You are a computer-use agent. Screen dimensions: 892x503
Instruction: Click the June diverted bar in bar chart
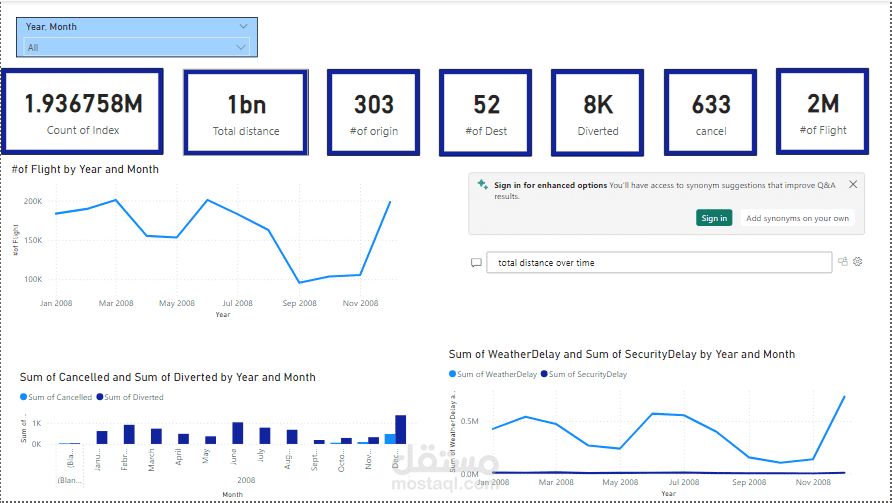pos(237,433)
